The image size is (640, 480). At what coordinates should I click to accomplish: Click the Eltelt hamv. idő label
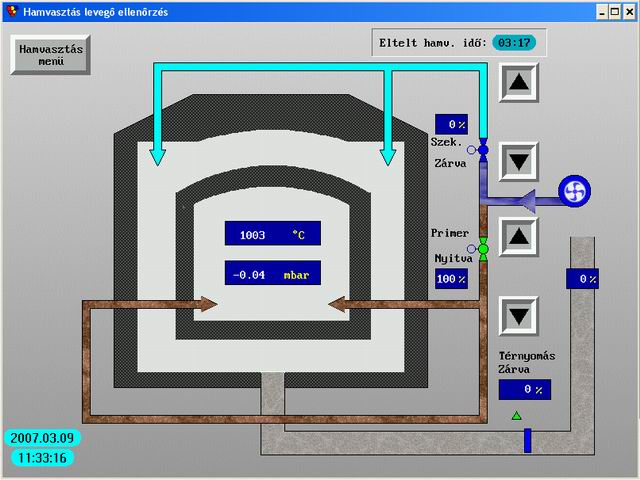[x=433, y=43]
